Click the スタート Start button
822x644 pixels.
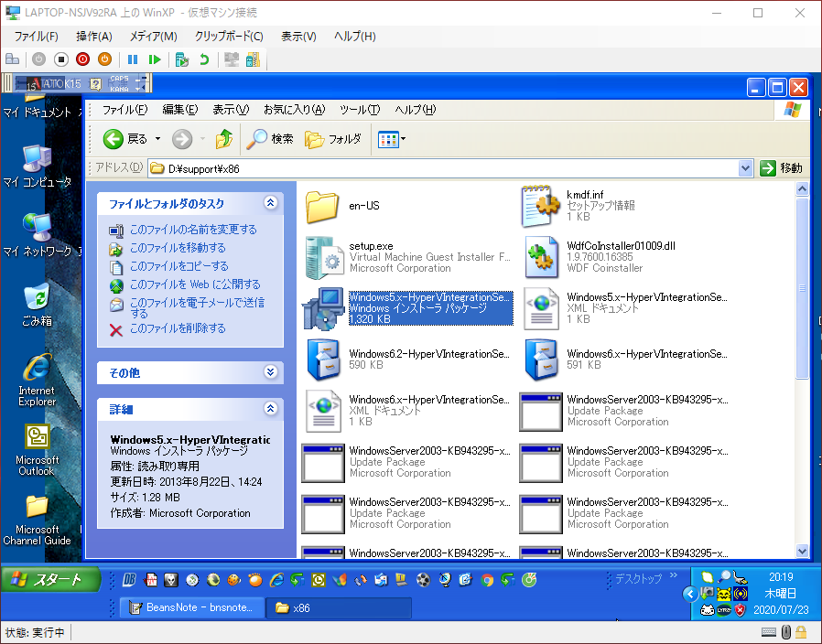[50, 580]
